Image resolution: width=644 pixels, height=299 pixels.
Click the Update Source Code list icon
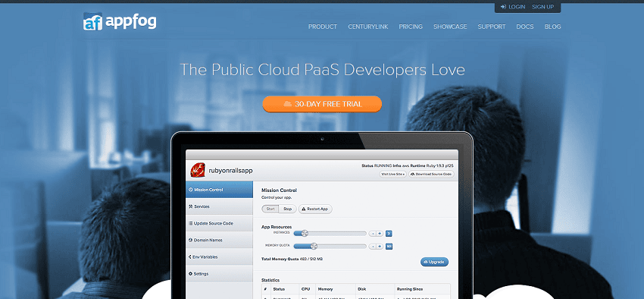click(x=190, y=223)
